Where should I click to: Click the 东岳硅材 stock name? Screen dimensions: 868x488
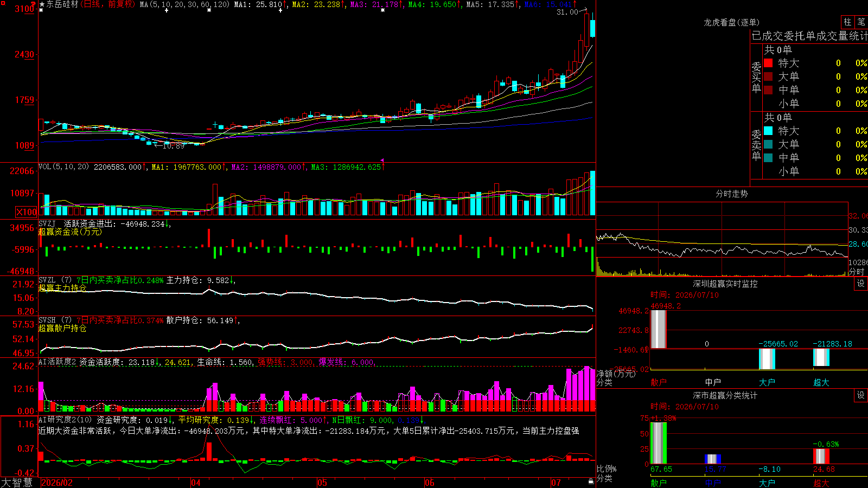62,4
